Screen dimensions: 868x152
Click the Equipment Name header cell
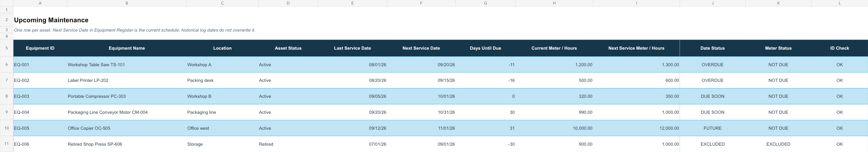(127, 48)
